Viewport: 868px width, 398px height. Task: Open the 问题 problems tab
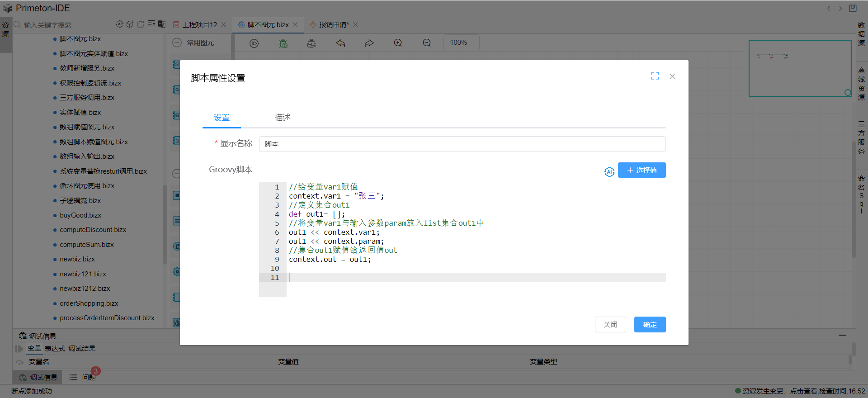coord(89,377)
